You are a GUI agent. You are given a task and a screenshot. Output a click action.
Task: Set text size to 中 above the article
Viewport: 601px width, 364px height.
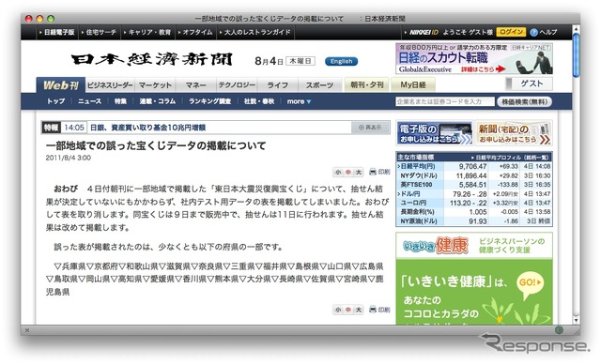pos(348,173)
